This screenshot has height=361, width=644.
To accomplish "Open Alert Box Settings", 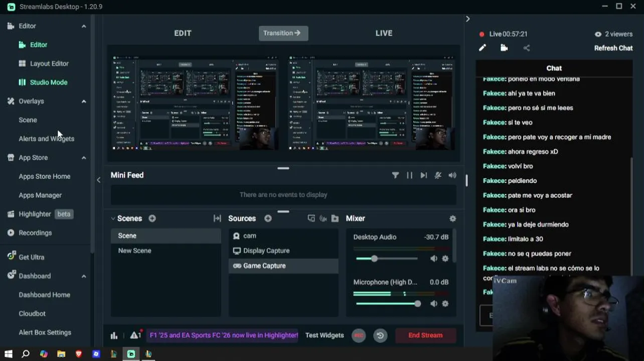I will coord(45,332).
